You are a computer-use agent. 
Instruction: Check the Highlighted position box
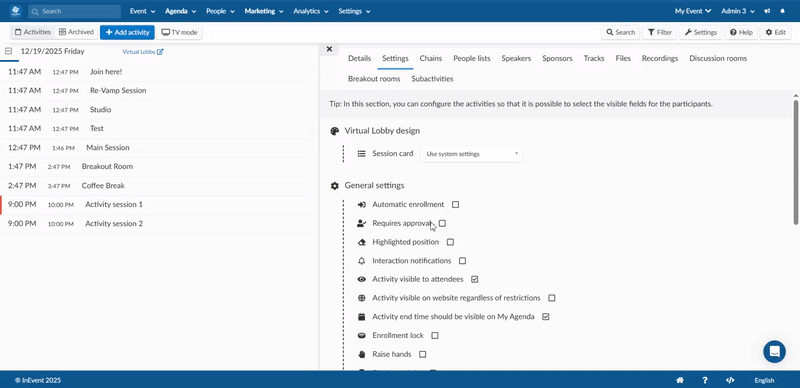pos(450,242)
